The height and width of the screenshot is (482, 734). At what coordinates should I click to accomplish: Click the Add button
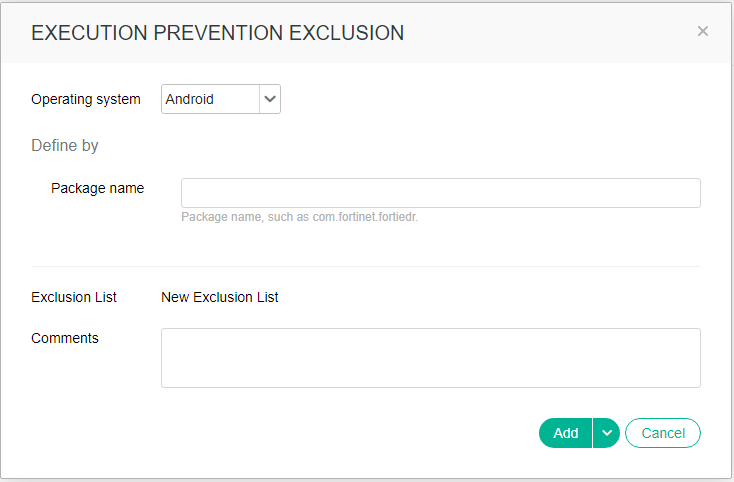566,433
